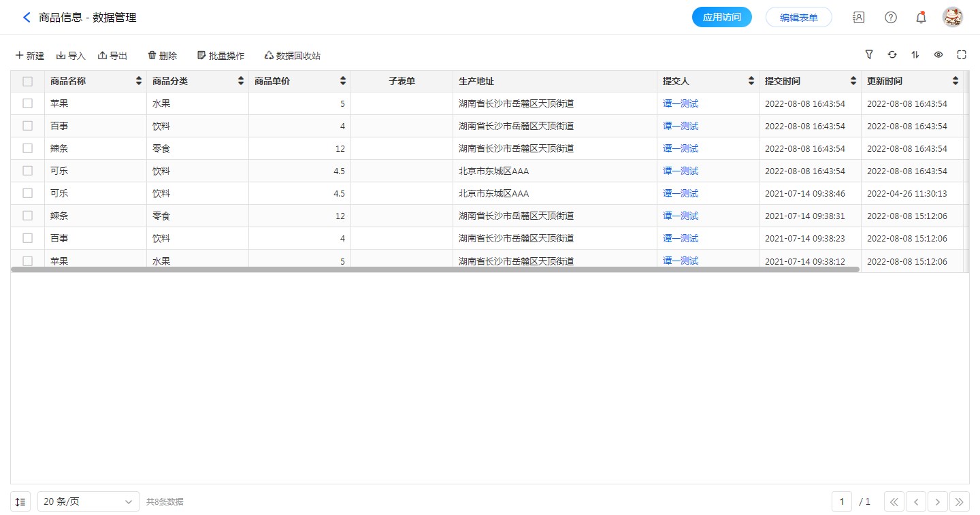
Task: Tick the checkbox for first 辣条 row
Action: tap(28, 148)
